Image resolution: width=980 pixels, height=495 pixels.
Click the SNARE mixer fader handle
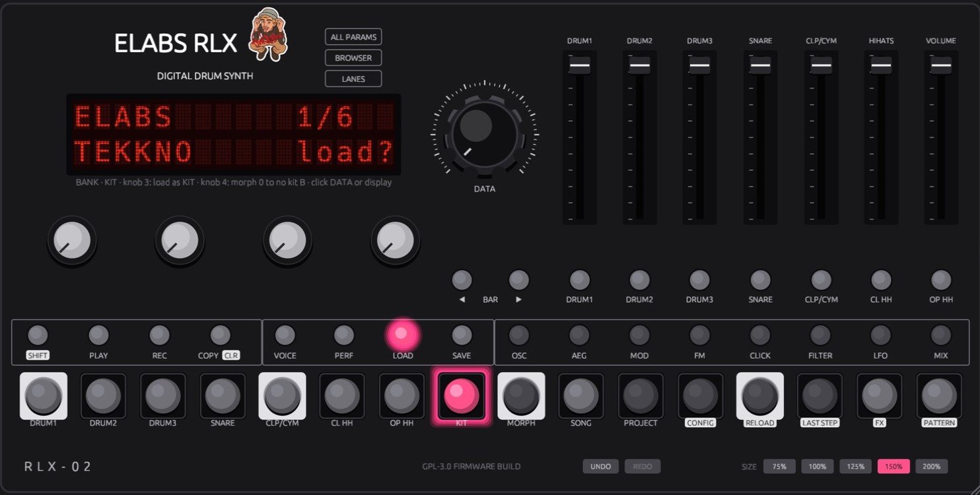click(760, 66)
